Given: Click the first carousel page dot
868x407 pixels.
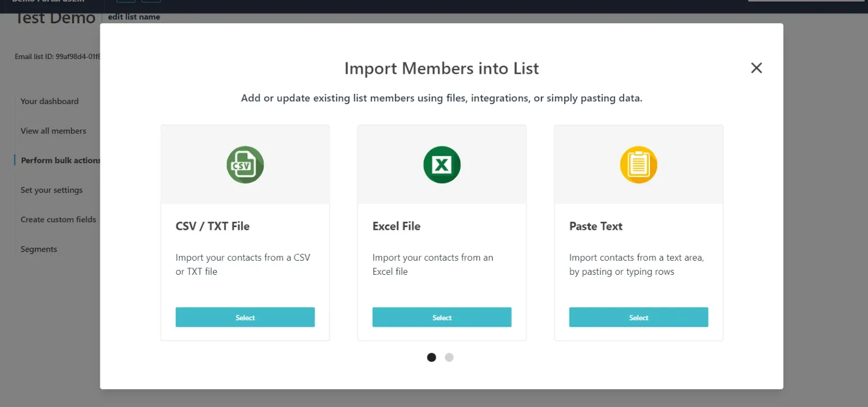Looking at the screenshot, I should pyautogui.click(x=431, y=357).
